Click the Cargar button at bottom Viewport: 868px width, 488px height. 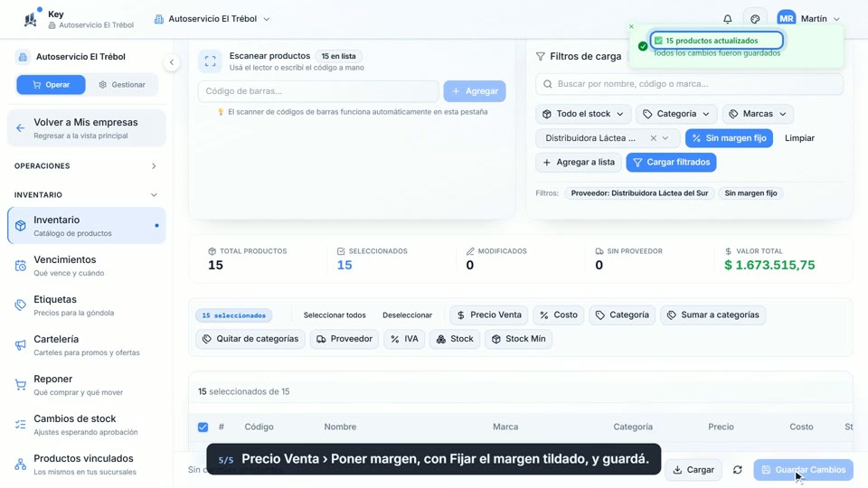[693, 470]
